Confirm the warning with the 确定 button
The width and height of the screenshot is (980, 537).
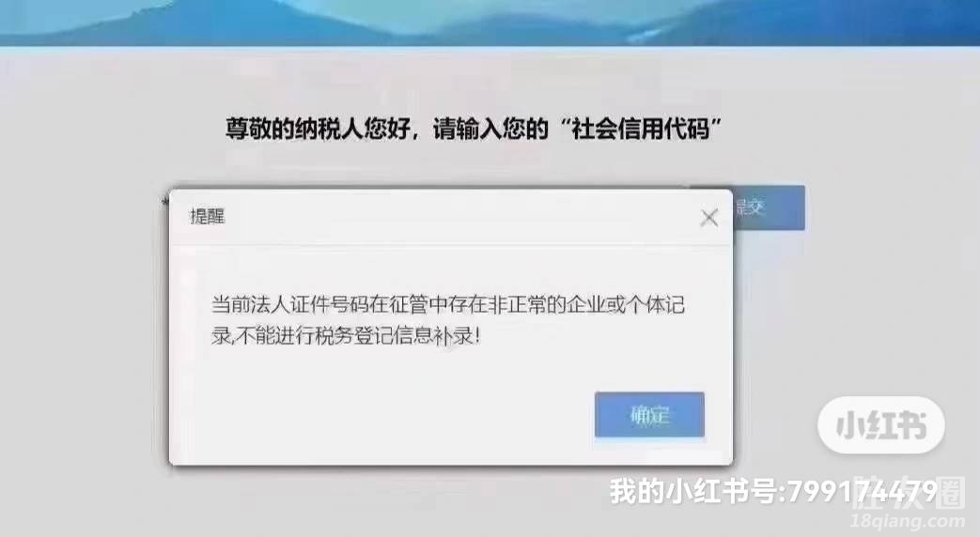(649, 415)
